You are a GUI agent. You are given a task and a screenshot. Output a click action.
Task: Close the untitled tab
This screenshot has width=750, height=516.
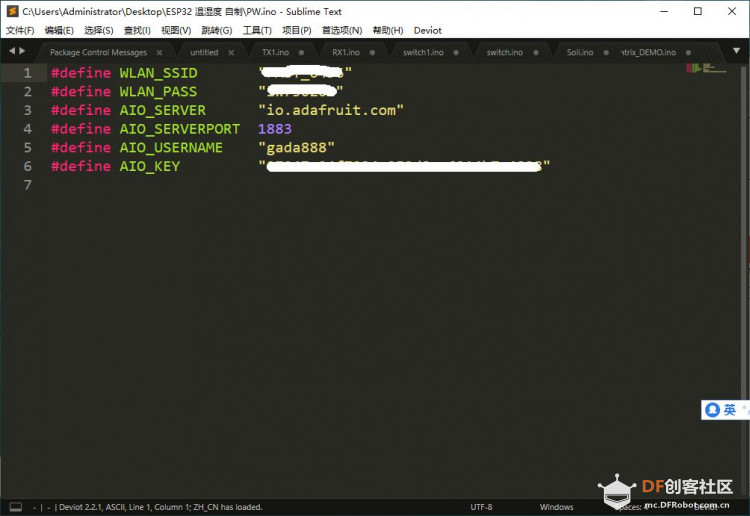point(231,53)
